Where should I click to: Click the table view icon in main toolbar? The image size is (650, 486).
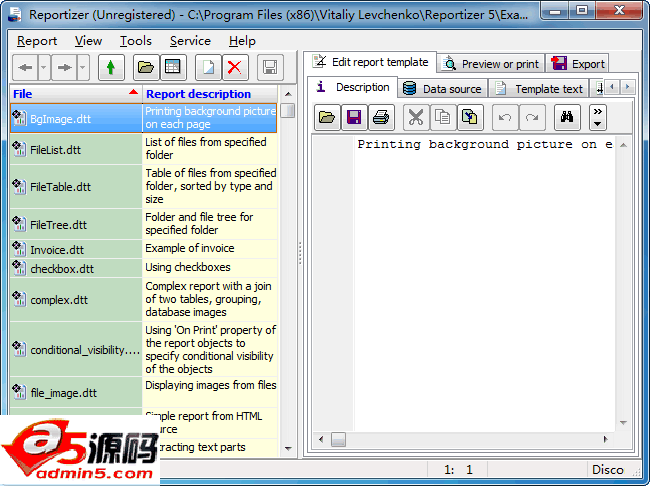pos(173,67)
